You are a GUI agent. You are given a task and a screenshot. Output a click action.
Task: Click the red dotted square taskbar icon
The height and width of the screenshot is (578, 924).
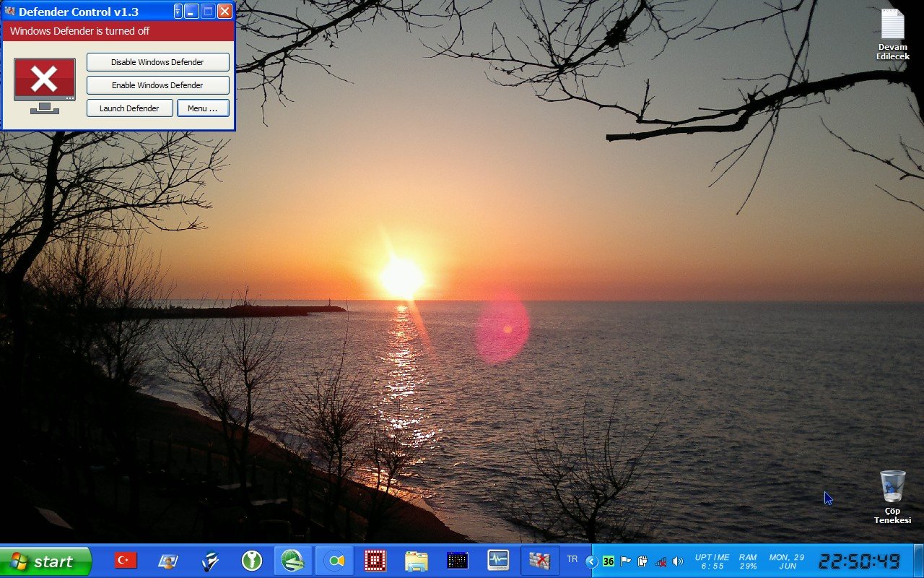tap(375, 561)
